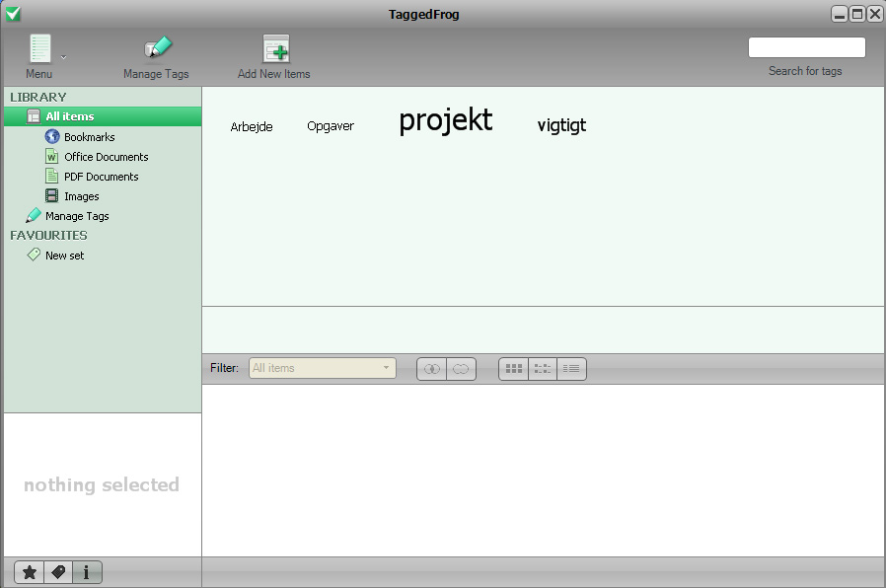This screenshot has height=588, width=886.
Task: Select PDF Documents in the sidebar
Action: tap(102, 177)
